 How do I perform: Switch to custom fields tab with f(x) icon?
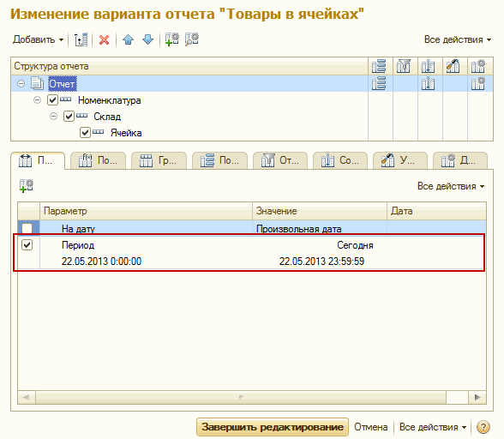98,160
